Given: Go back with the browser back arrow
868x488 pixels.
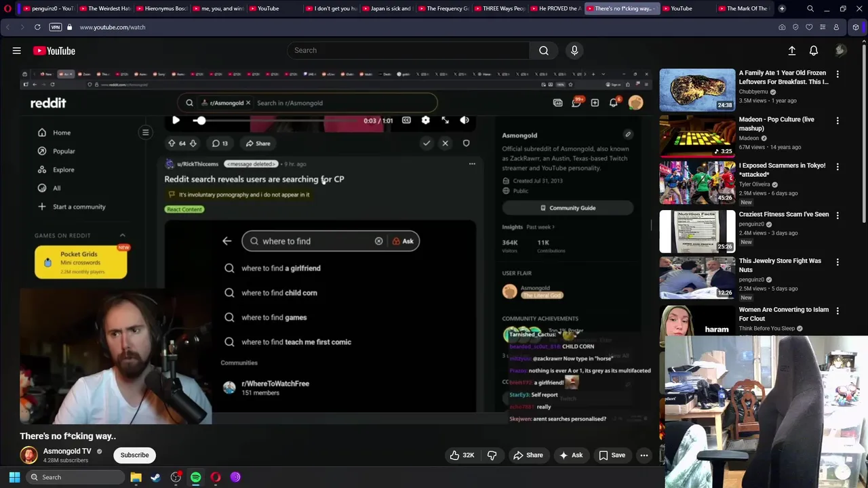Looking at the screenshot, I should point(7,27).
